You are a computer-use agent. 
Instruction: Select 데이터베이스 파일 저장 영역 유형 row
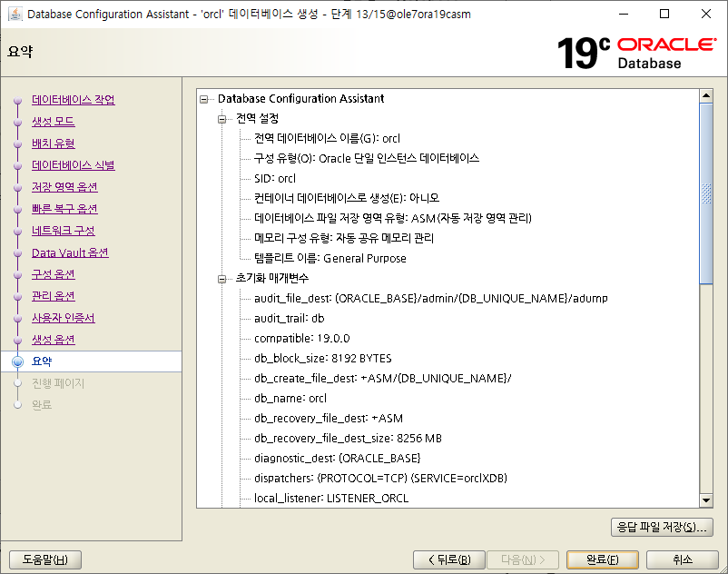[393, 218]
